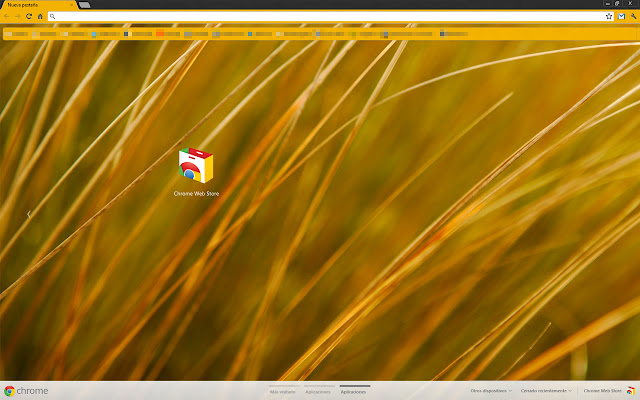
Task: Go to the previous apps page arrow
Action: (x=29, y=214)
